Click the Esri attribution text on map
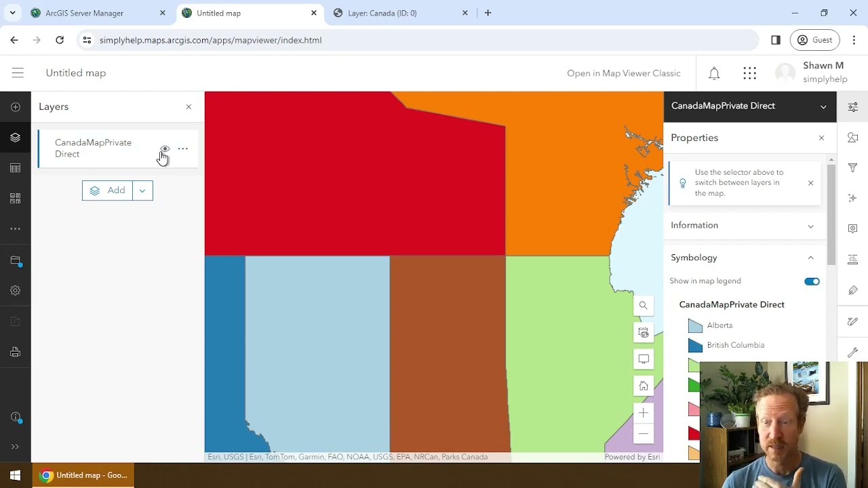Screen dimensions: 868x488 point(348,457)
